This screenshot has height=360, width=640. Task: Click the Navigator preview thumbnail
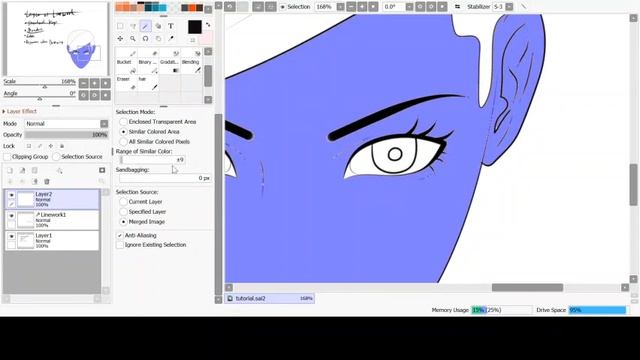coord(55,39)
